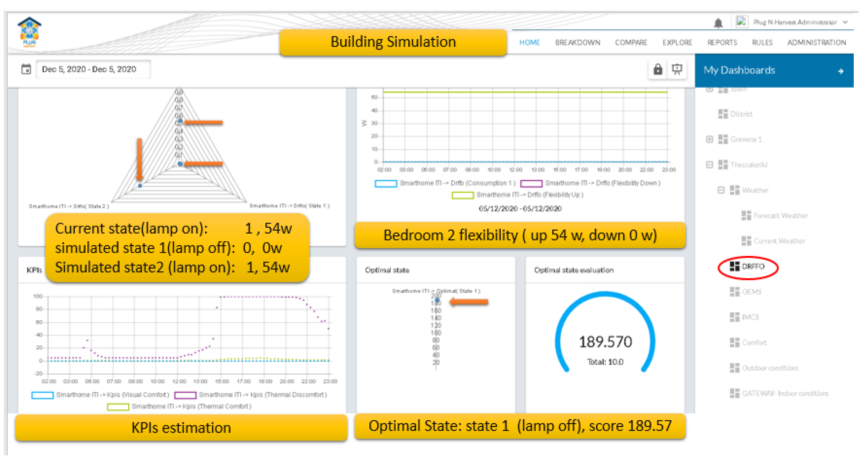Toggle Kpis Thermal Discomfort legend series
Viewport: 868px width, 462px height.
pos(185,395)
